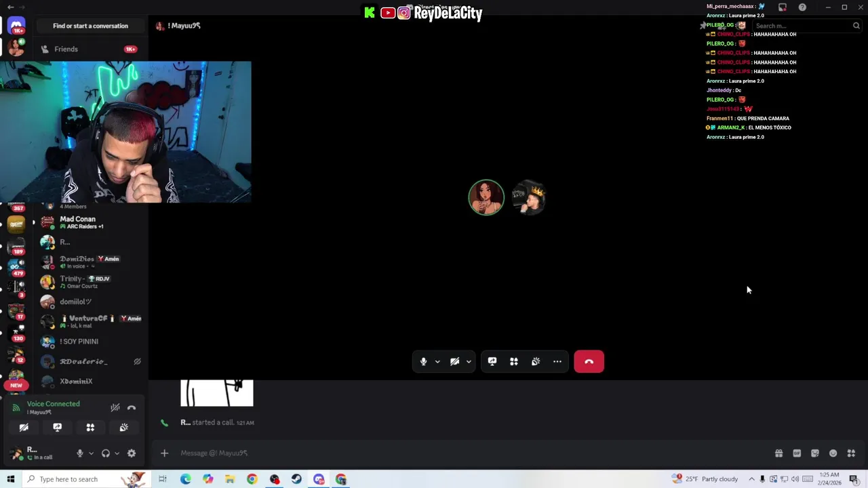This screenshot has width=868, height=488.
Task: Turn on camera in call controls
Action: (455, 361)
